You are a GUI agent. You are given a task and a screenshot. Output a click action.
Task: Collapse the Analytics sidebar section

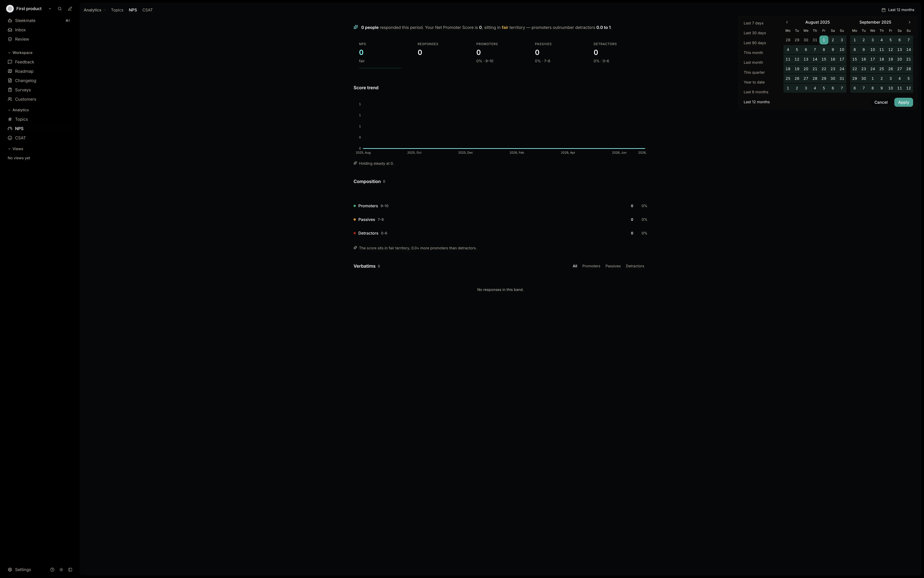pos(18,110)
